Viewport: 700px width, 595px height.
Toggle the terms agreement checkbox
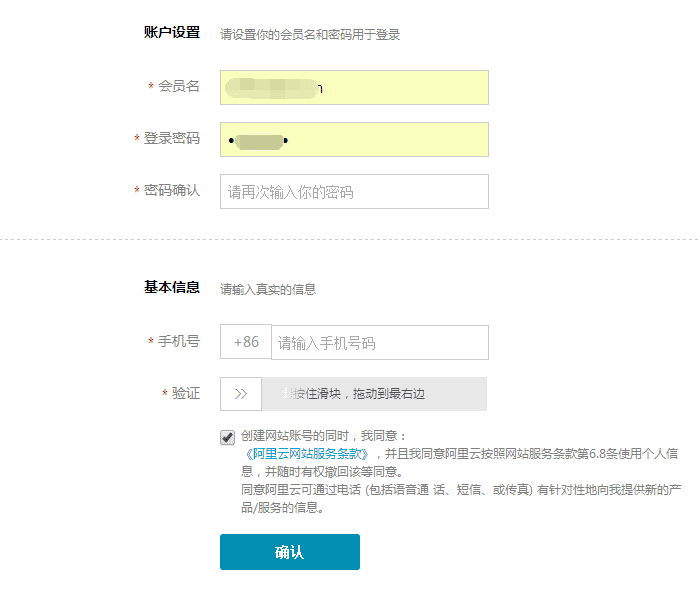[228, 437]
